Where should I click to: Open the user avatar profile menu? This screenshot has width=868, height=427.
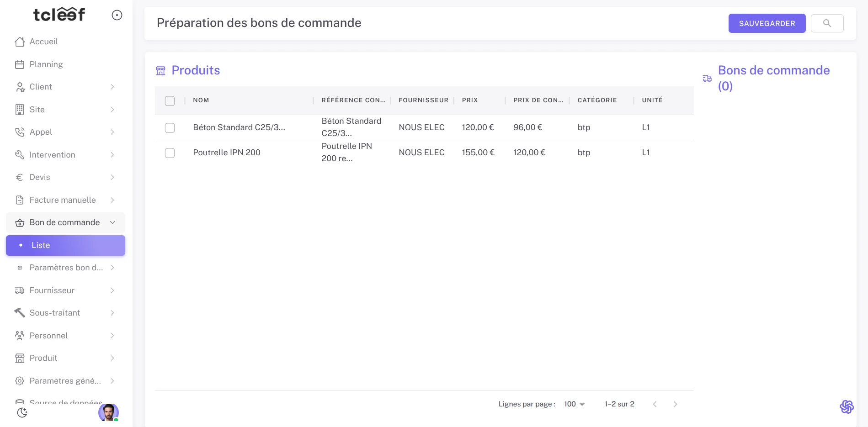coord(108,412)
